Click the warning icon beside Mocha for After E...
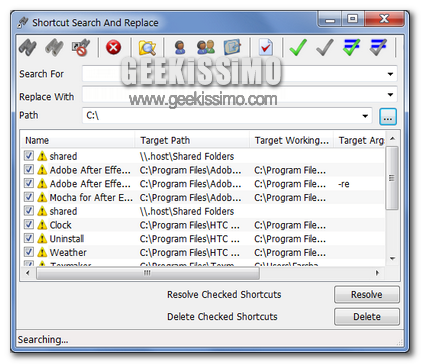The height and width of the screenshot is (364, 421). point(42,198)
